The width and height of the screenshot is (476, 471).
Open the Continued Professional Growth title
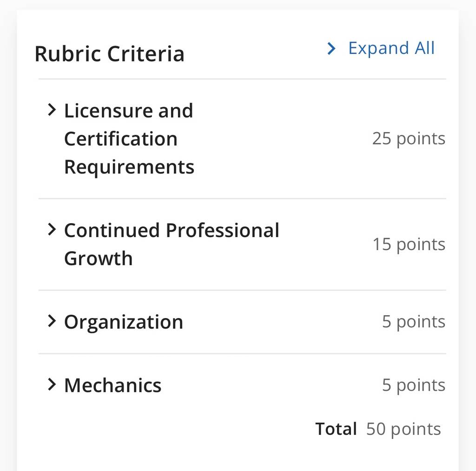coord(172,244)
